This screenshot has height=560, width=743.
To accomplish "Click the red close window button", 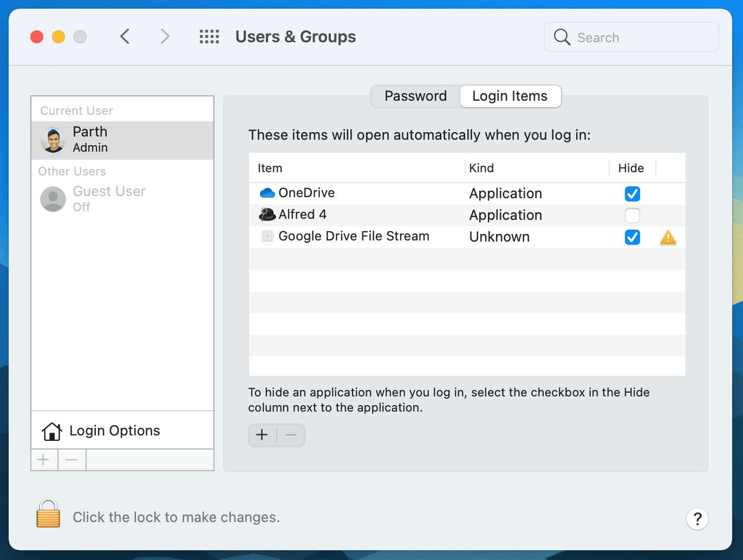I will [x=37, y=37].
